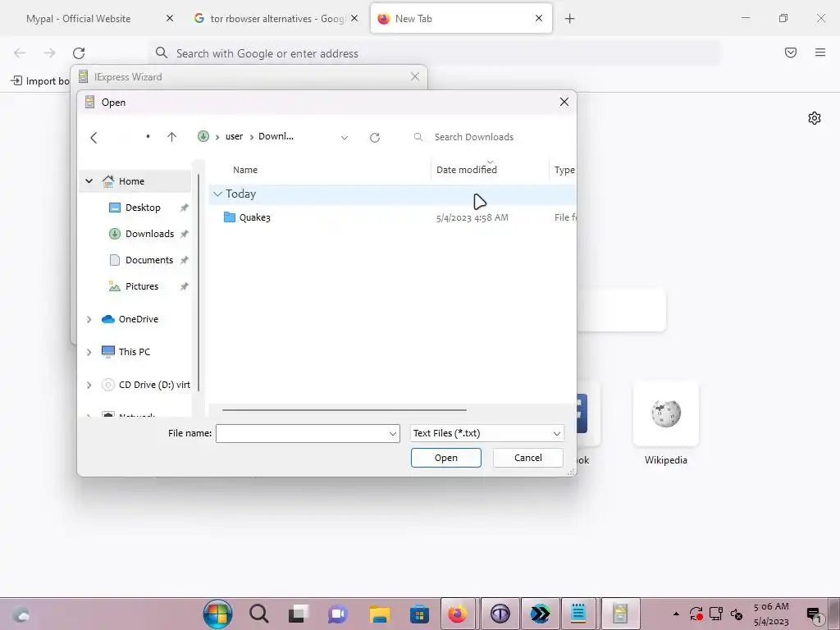Image resolution: width=840 pixels, height=630 pixels.
Task: Open a new browser tab with plus
Action: point(569,19)
